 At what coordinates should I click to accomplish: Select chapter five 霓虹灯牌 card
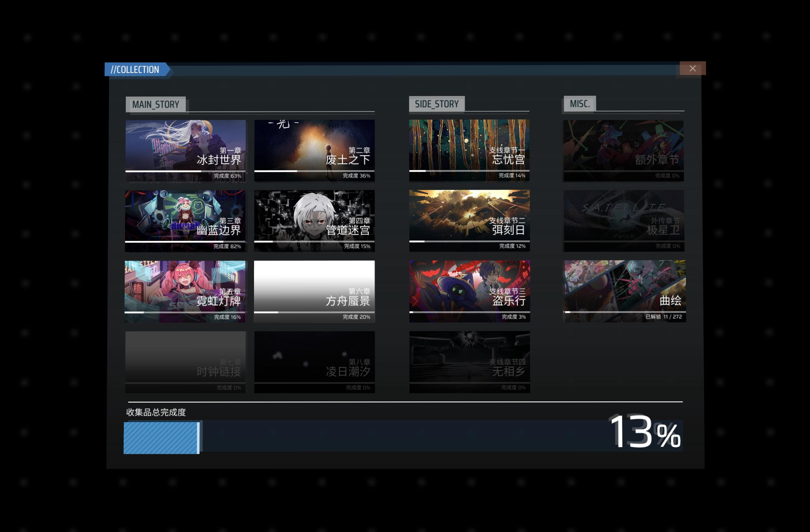(185, 291)
